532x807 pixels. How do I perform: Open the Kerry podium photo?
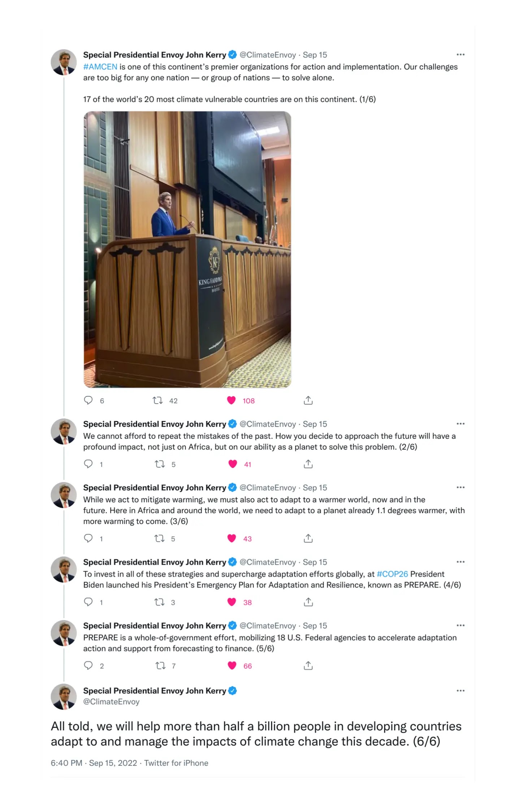click(187, 250)
